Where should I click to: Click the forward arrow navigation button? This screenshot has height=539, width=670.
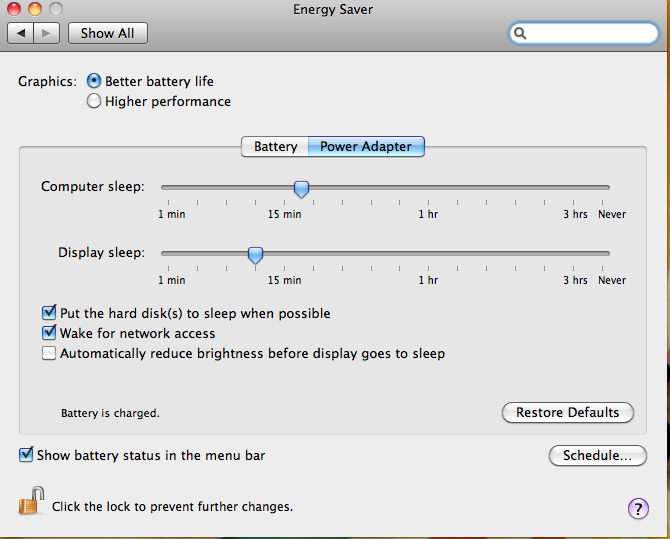47,33
